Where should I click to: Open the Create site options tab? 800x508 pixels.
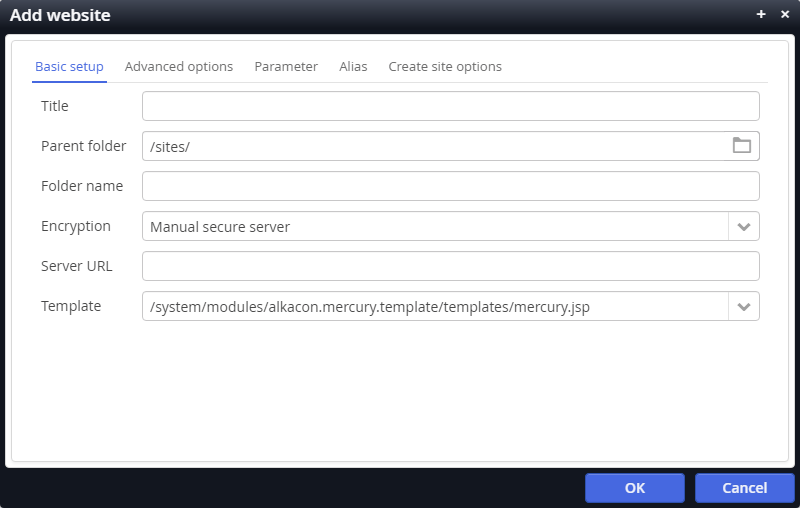pos(445,67)
